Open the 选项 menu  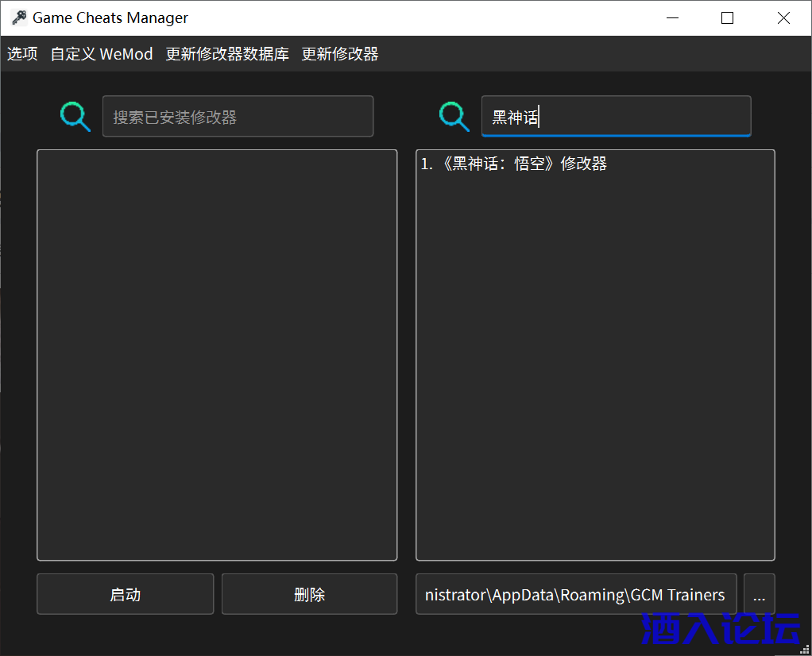tap(23, 54)
